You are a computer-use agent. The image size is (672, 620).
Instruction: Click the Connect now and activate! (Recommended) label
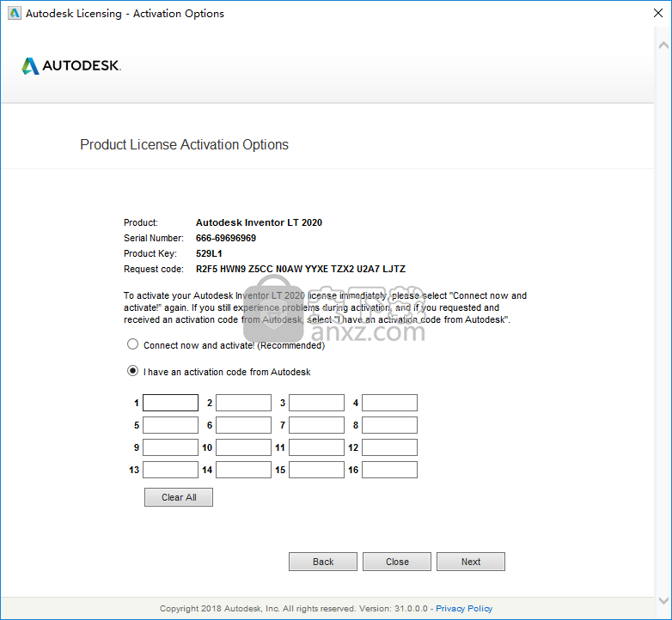point(234,345)
